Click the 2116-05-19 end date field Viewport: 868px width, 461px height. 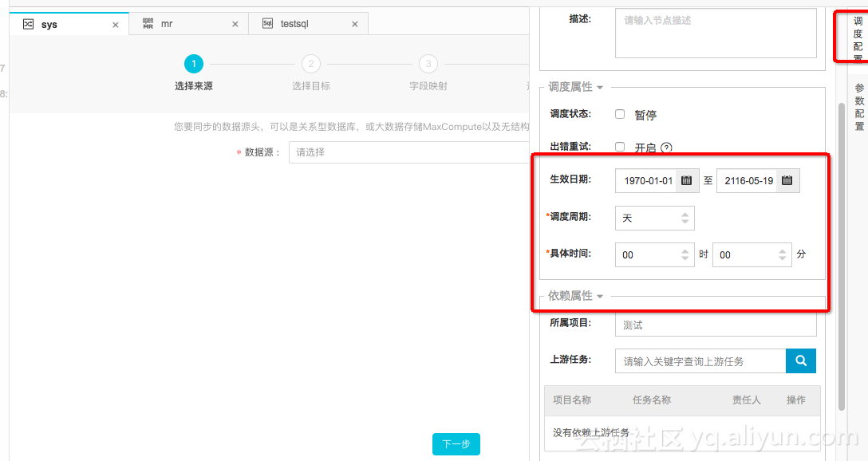point(747,180)
